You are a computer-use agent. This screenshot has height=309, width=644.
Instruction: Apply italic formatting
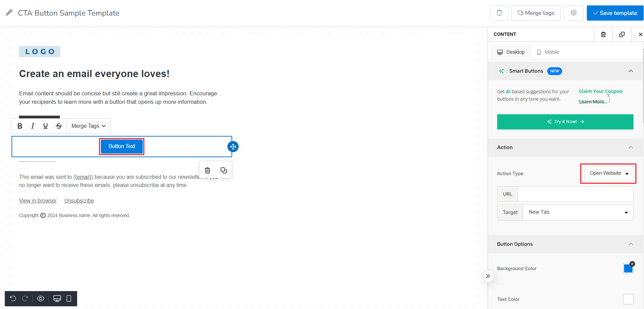[32, 126]
